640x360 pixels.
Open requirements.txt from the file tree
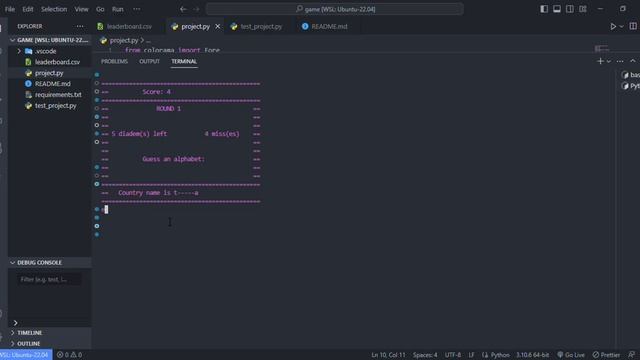(58, 95)
